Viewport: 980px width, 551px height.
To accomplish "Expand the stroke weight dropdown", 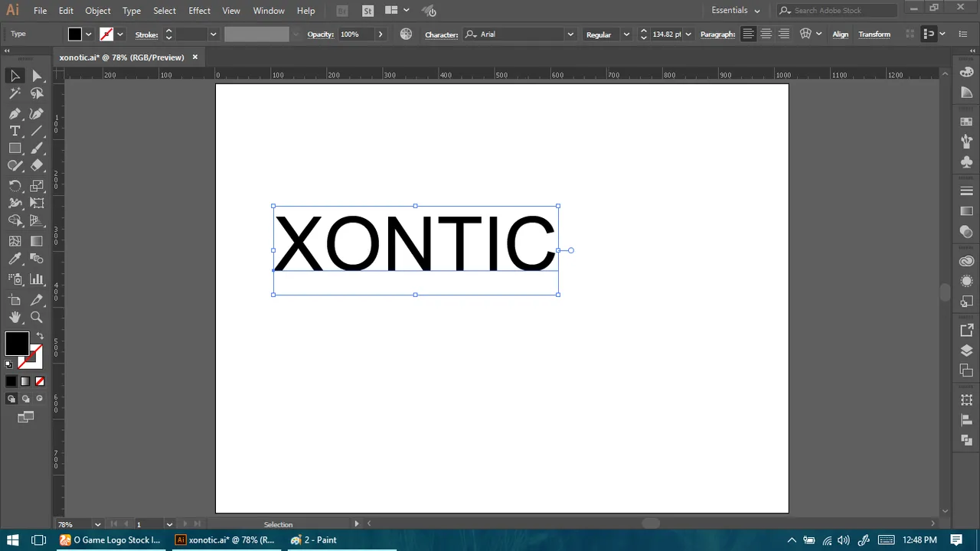I will [213, 34].
